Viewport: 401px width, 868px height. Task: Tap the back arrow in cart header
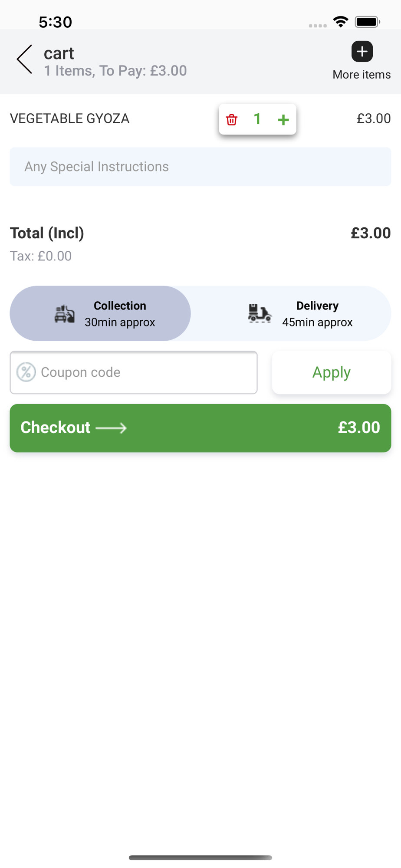24,59
